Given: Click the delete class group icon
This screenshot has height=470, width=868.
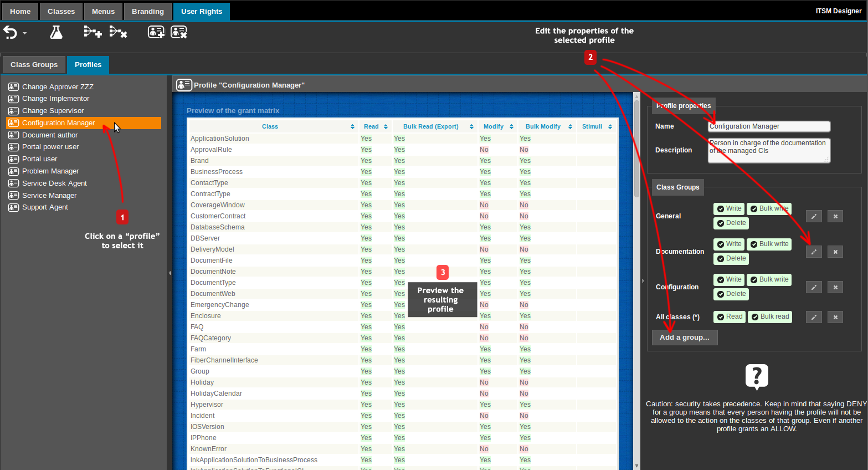Looking at the screenshot, I should tap(118, 32).
